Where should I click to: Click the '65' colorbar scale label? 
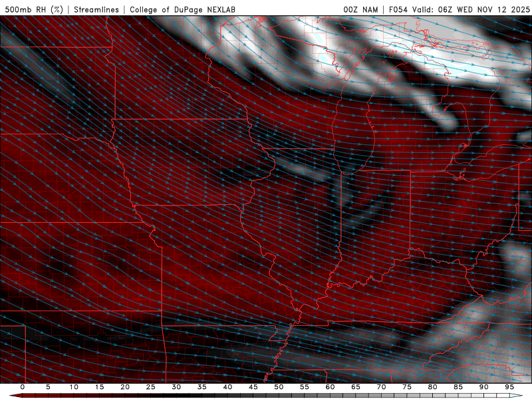[x=356, y=387]
